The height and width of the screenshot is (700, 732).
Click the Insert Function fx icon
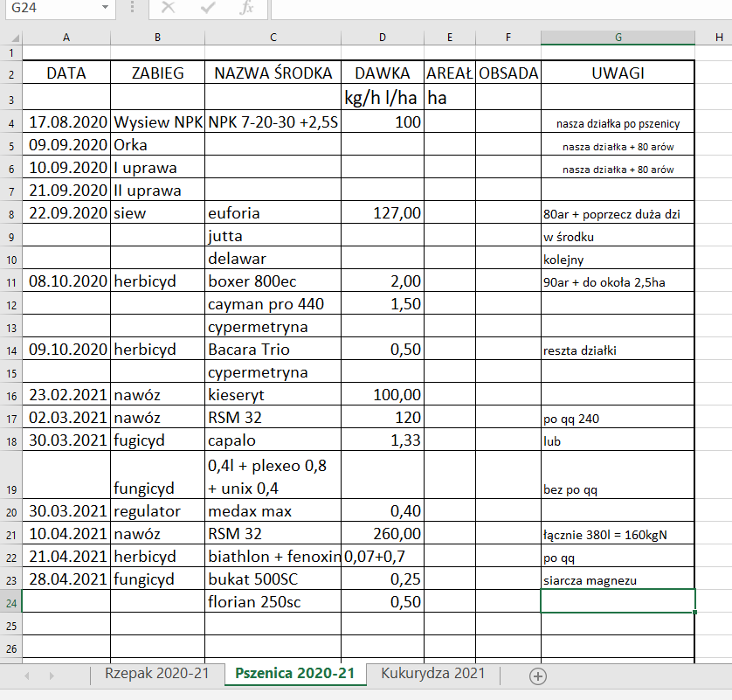pyautogui.click(x=247, y=8)
